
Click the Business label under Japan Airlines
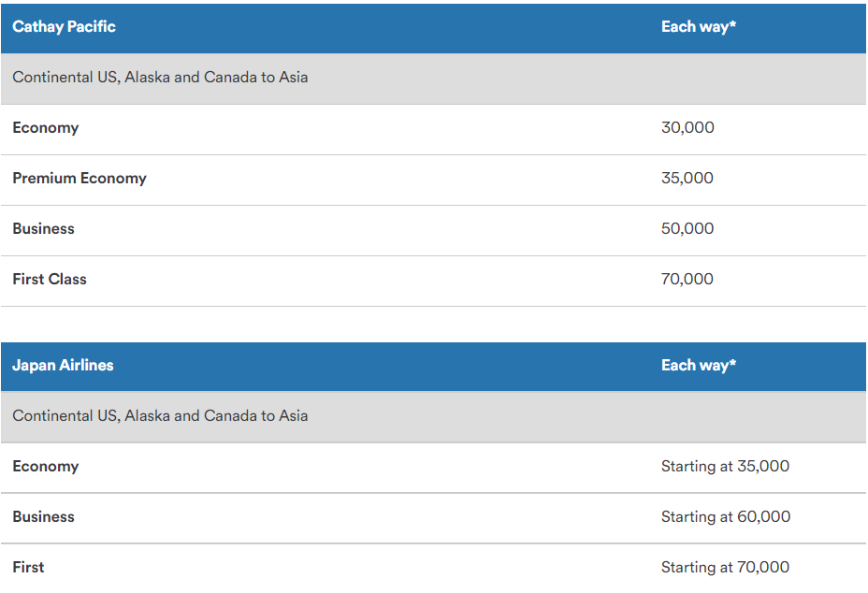click(x=43, y=517)
